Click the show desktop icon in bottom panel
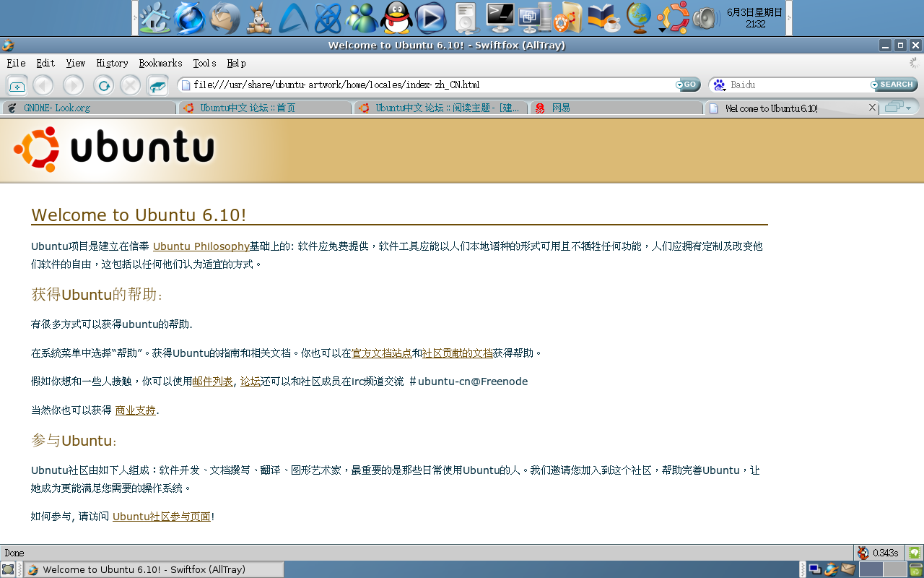Screen dimensions: 924x578 [7, 569]
